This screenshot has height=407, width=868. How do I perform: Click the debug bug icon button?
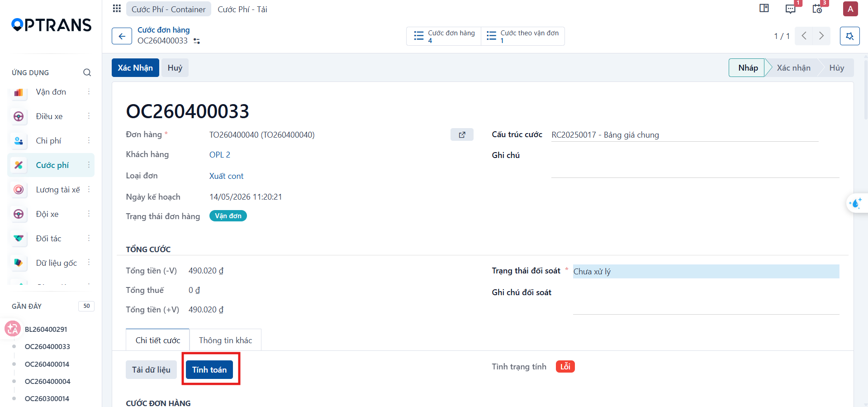tap(849, 36)
